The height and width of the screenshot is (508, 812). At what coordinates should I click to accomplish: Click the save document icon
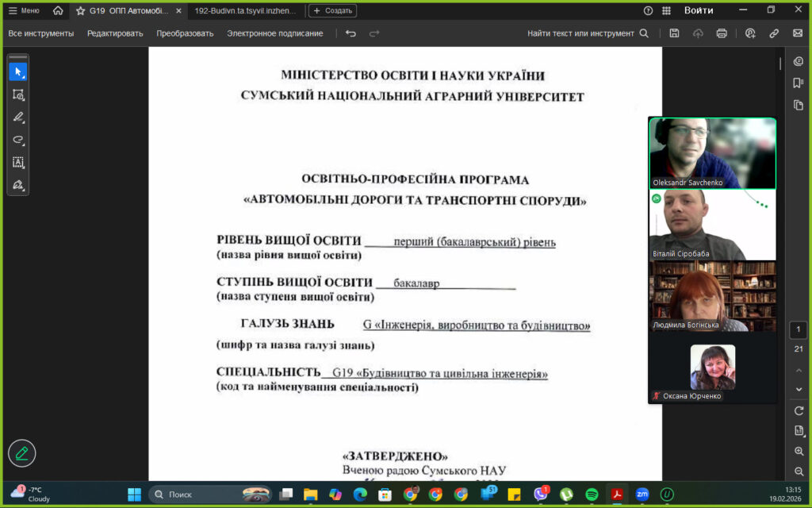(674, 33)
